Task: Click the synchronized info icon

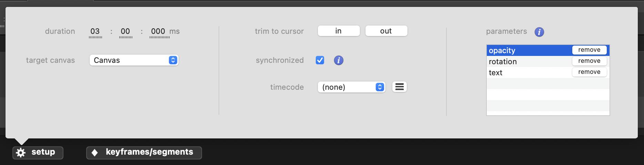Action: point(339,60)
